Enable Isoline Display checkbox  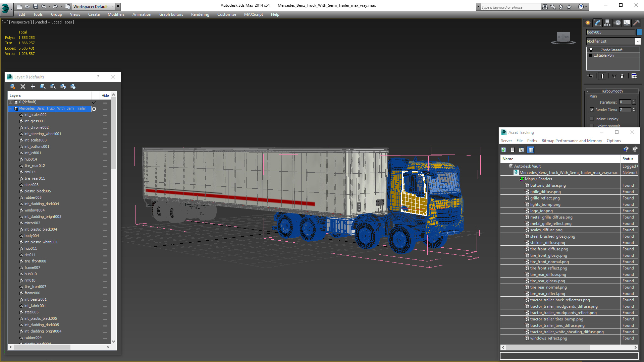[x=592, y=119]
